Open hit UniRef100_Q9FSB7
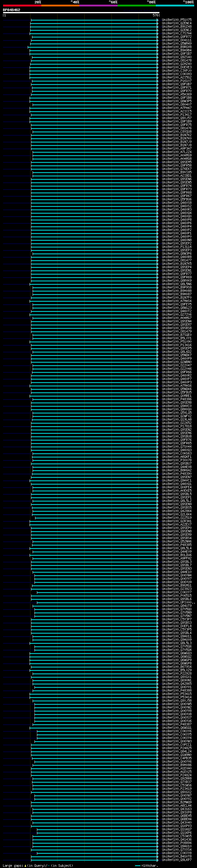The image size is (197, 868). tap(177, 54)
